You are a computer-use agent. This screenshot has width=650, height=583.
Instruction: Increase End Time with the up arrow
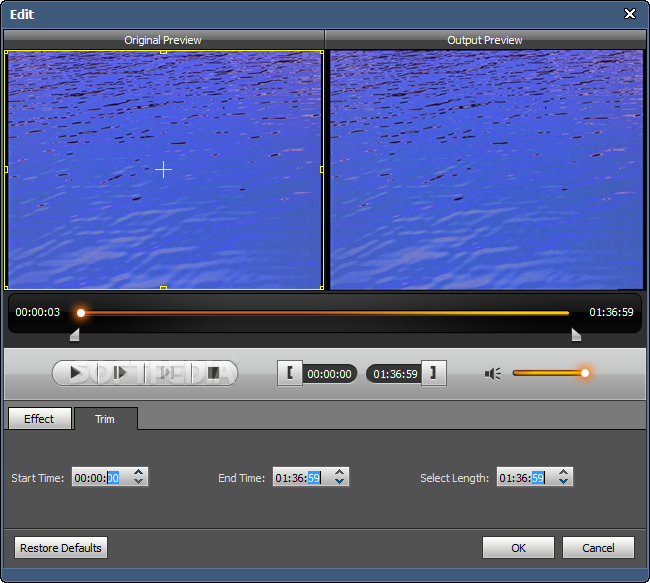click(340, 472)
